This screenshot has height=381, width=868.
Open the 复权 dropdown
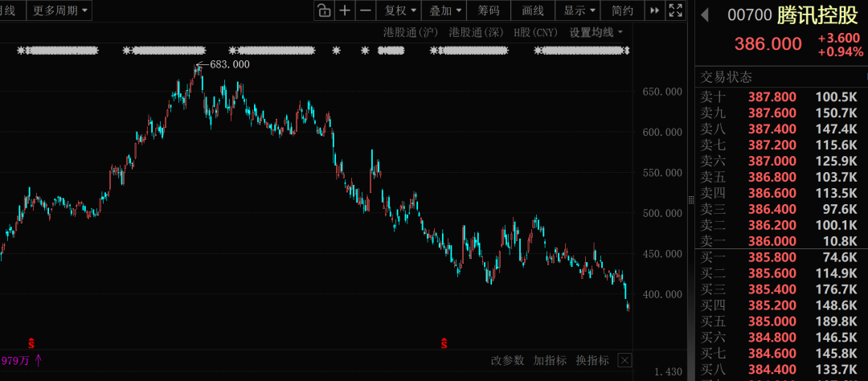(x=399, y=10)
